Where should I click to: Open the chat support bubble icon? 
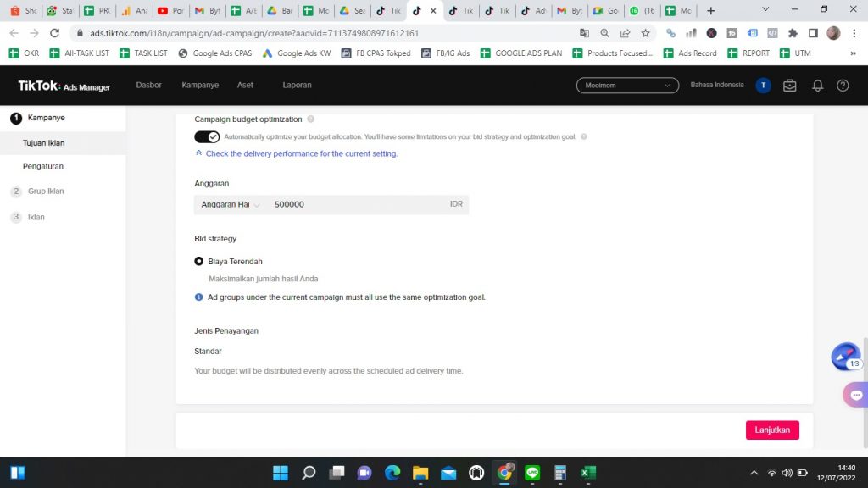click(855, 395)
